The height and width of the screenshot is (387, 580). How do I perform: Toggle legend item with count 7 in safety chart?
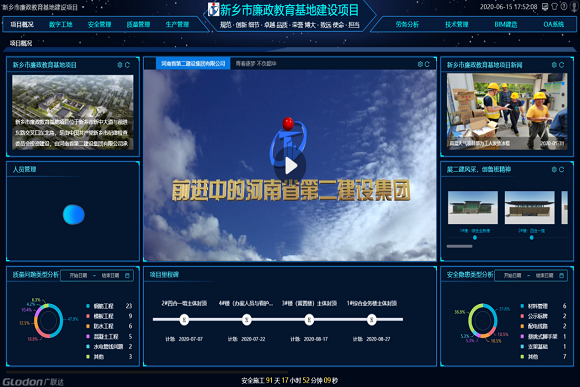[543, 357]
